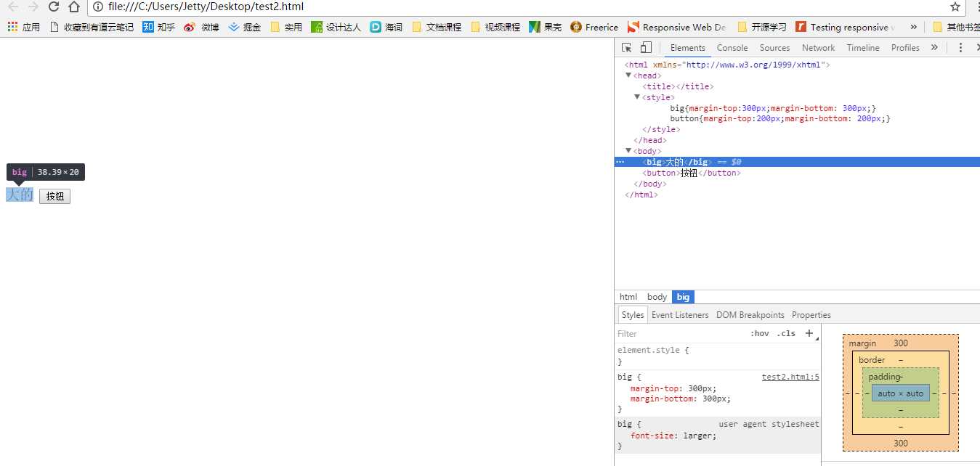Click the auto × auto content box
Viewport: 980px width, 466px height.
(x=901, y=393)
